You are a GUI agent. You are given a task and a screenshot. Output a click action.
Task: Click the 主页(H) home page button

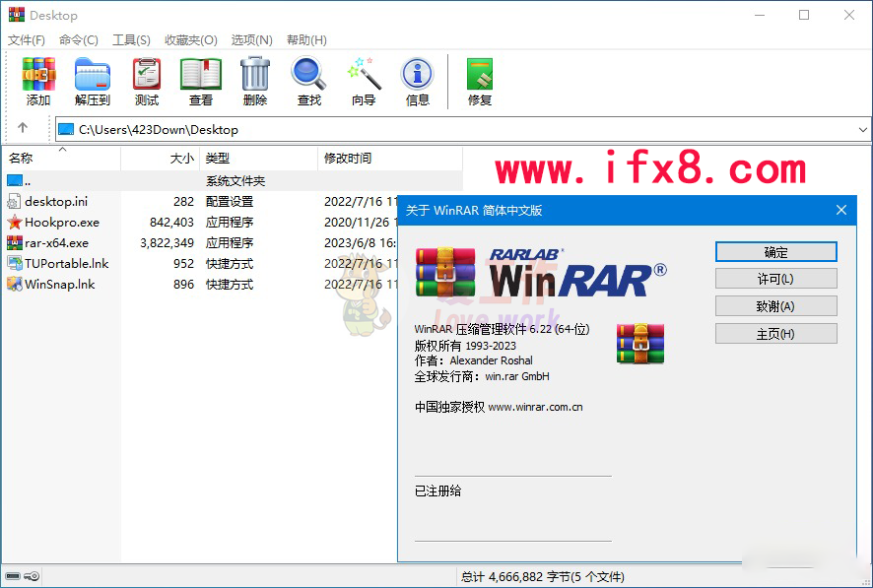776,334
